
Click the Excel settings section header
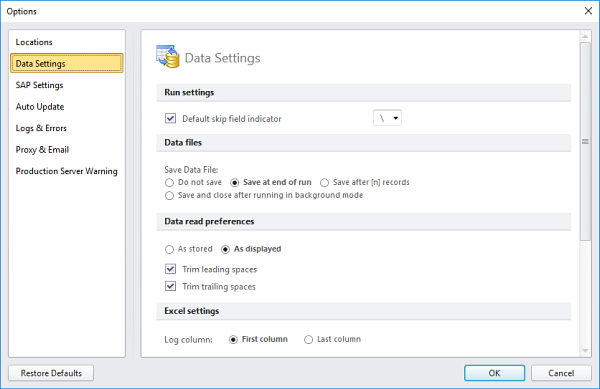(364, 311)
